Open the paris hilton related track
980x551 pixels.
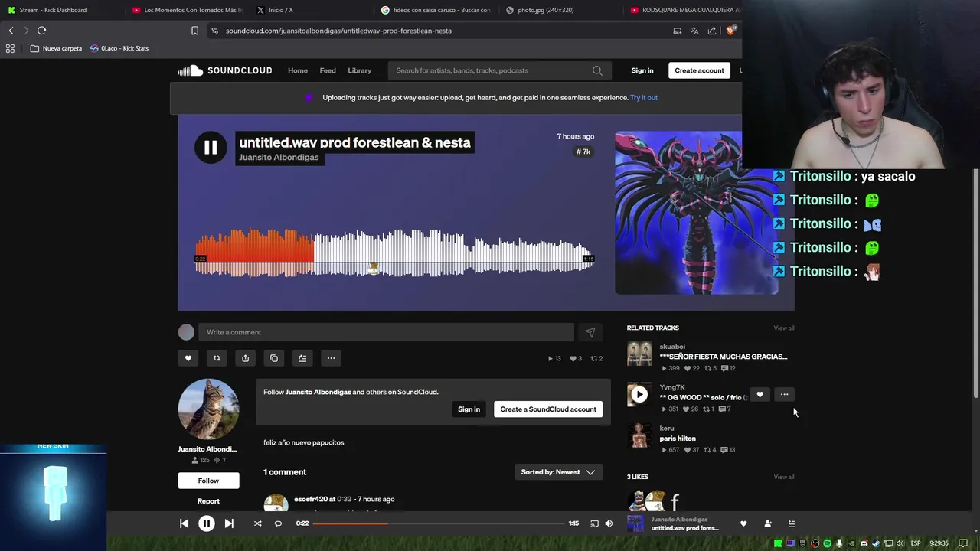point(678,439)
